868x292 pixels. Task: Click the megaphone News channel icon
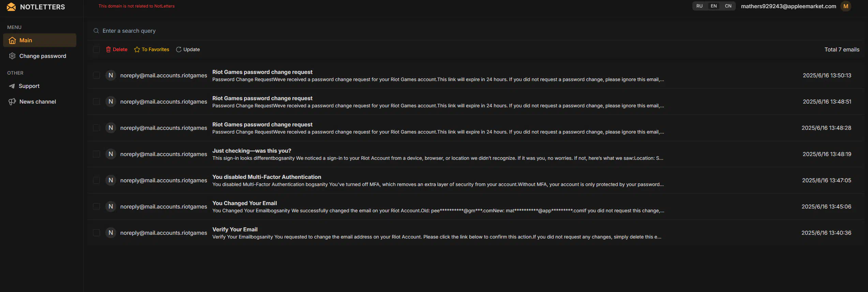coord(12,102)
